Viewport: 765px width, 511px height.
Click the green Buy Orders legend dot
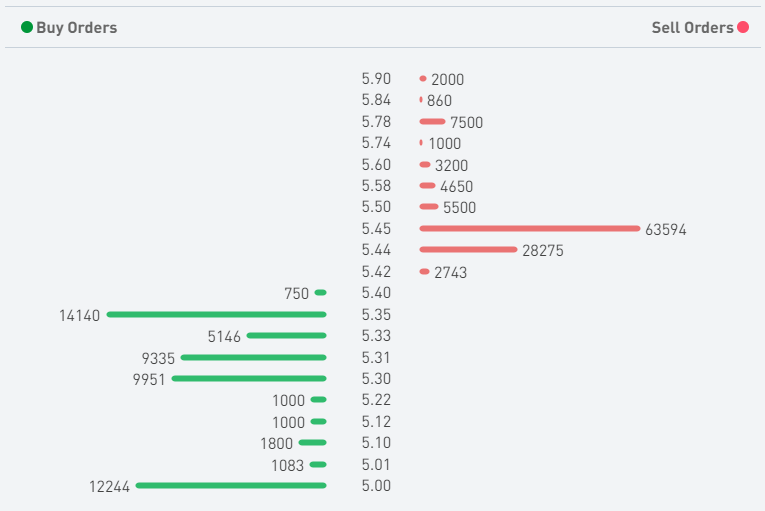(27, 28)
